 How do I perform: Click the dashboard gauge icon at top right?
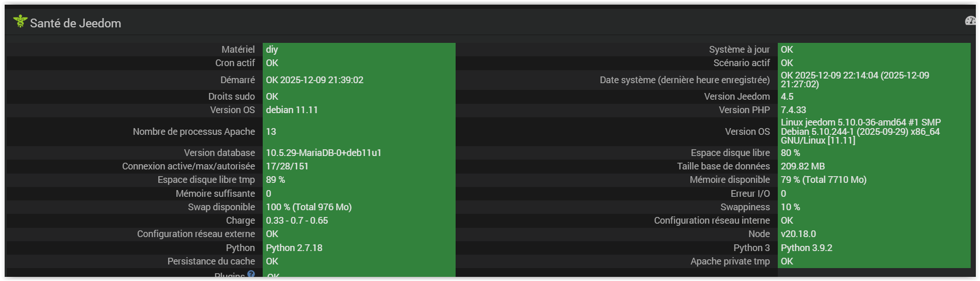coord(970,21)
